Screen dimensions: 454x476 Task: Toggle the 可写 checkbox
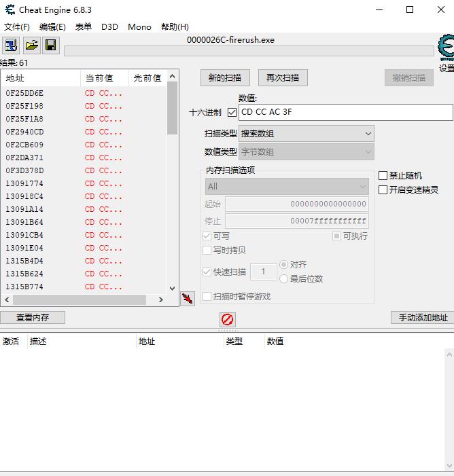point(207,236)
